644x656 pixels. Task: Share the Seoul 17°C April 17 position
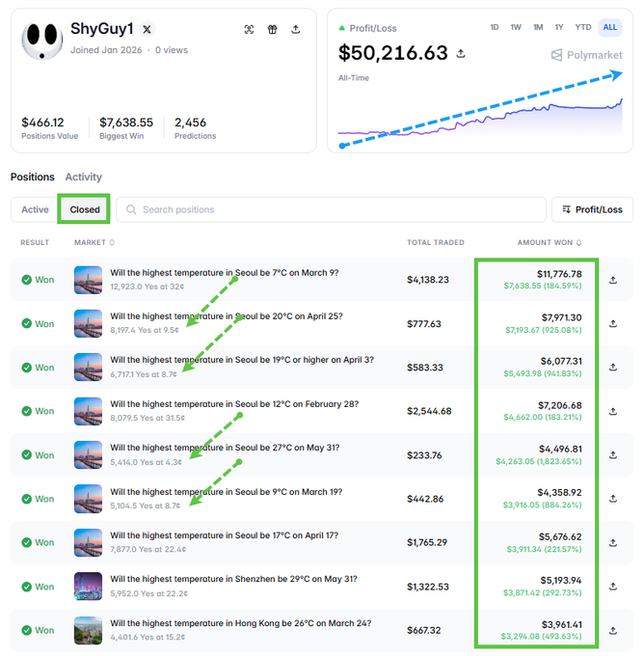click(x=613, y=542)
